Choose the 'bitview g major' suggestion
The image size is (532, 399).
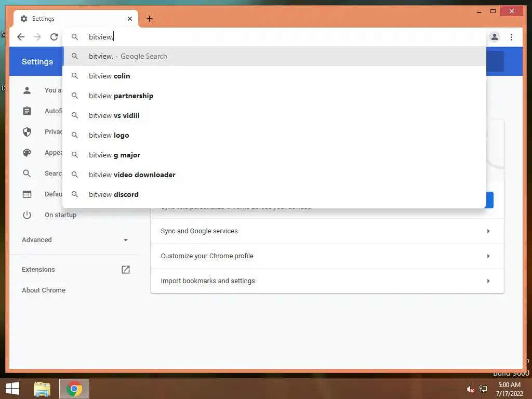tap(274, 155)
